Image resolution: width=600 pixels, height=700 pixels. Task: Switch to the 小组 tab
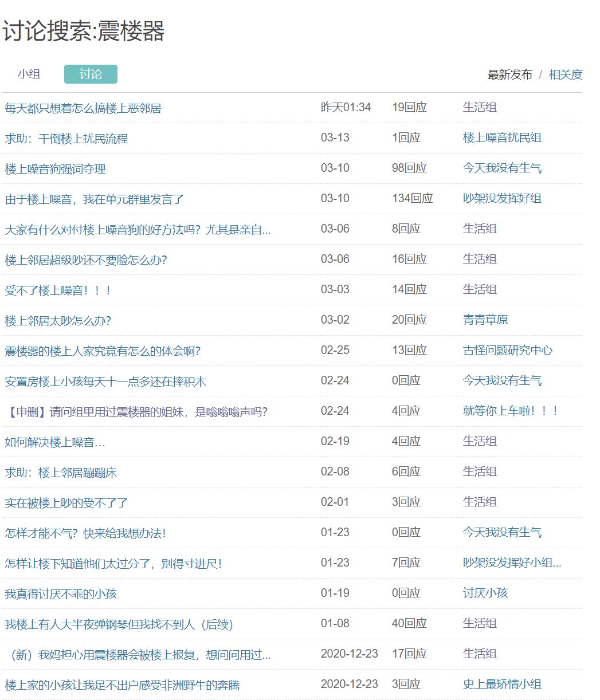point(29,74)
